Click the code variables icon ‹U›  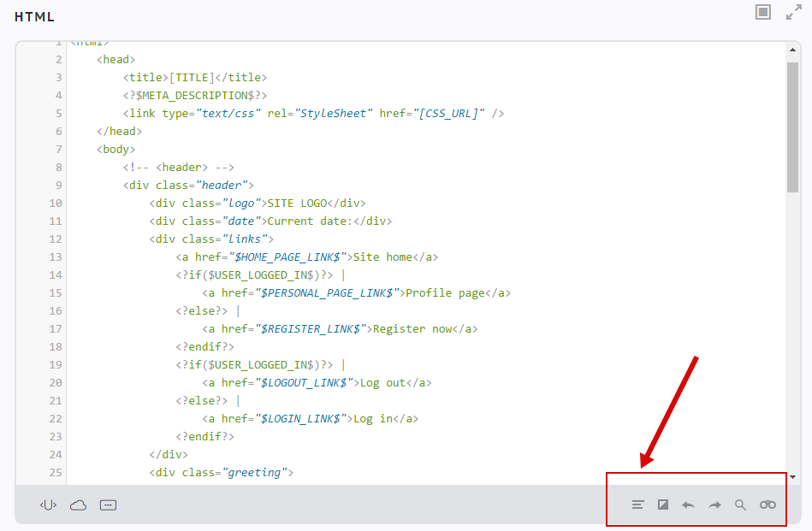48,504
